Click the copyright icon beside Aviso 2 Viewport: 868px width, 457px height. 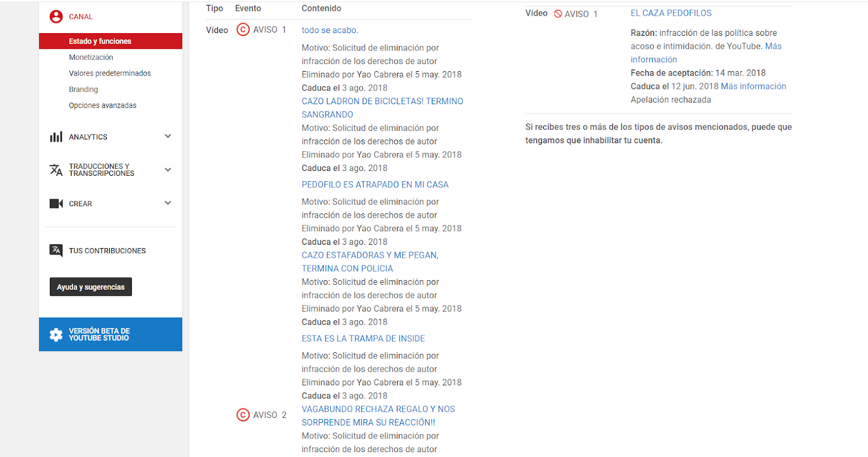click(x=243, y=415)
